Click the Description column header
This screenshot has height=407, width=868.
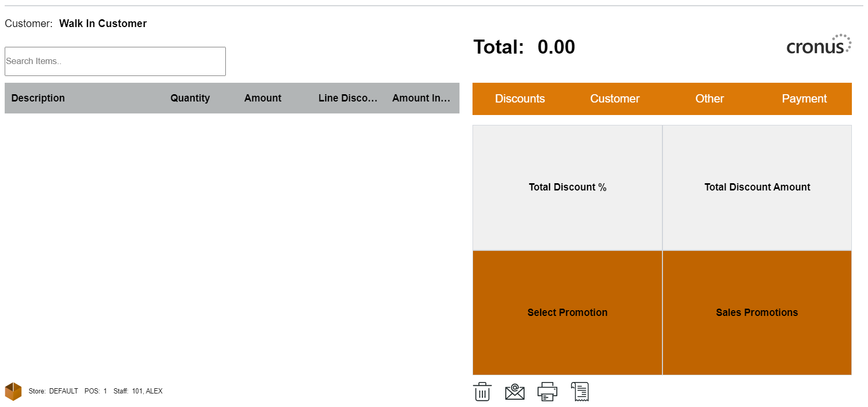(x=38, y=98)
